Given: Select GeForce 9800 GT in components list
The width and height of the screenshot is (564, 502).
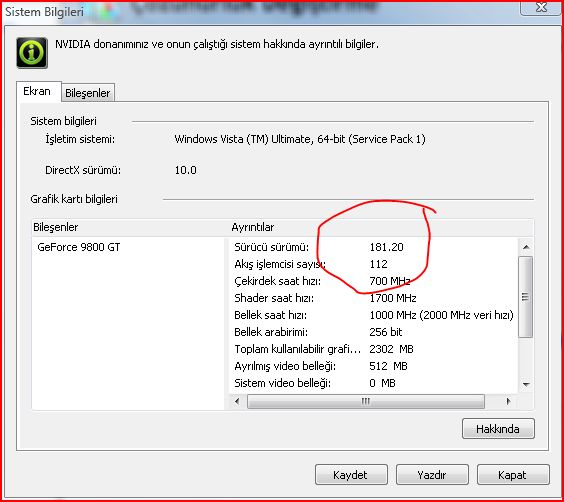Looking at the screenshot, I should 79,247.
